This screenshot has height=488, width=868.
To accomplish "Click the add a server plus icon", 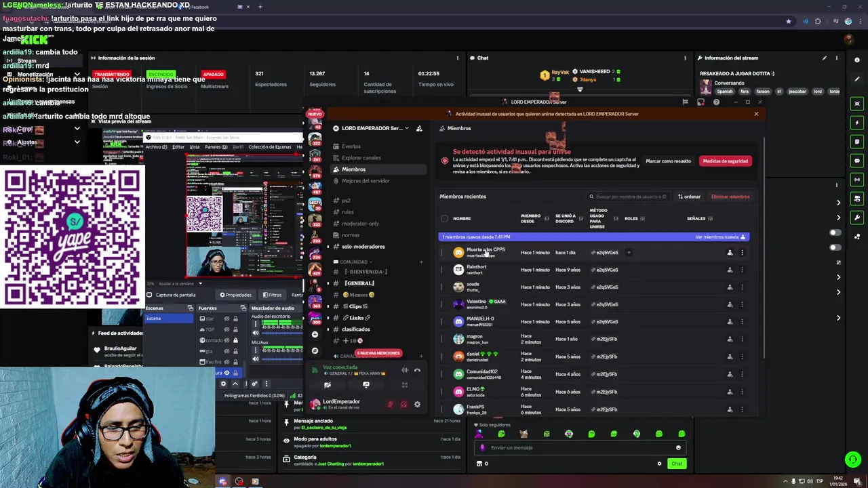I will point(315,334).
